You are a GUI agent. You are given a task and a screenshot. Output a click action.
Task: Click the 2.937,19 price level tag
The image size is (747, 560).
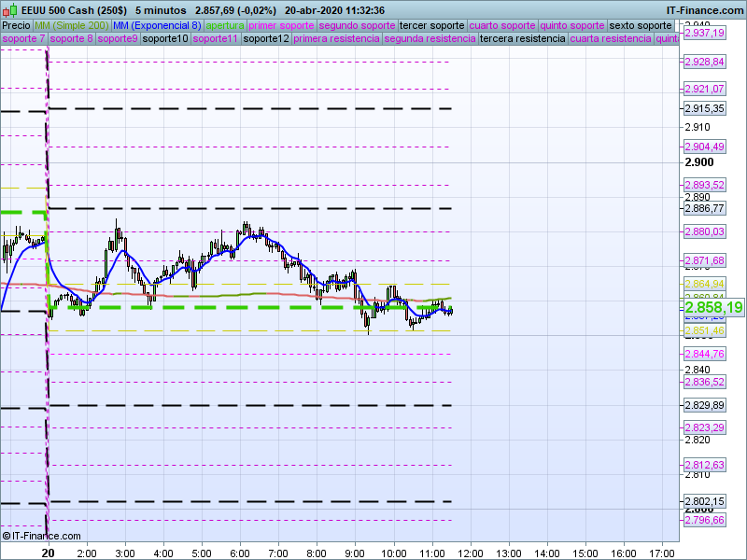704,33
